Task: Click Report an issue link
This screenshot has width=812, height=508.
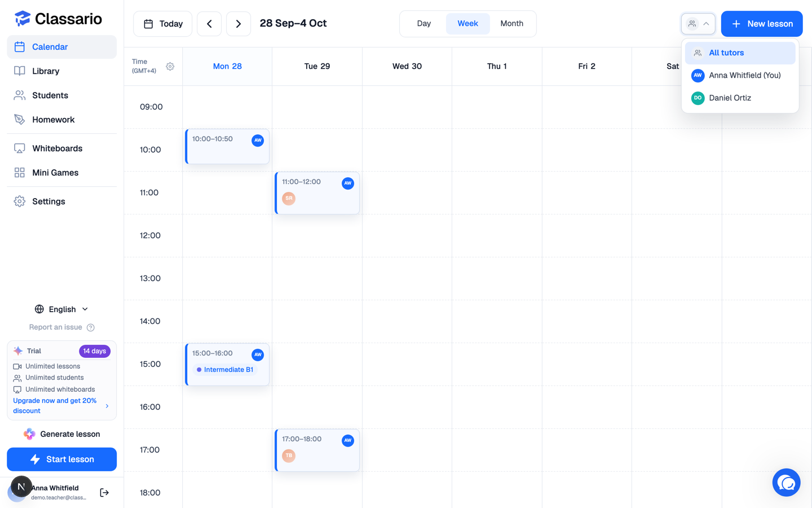Action: (x=56, y=327)
